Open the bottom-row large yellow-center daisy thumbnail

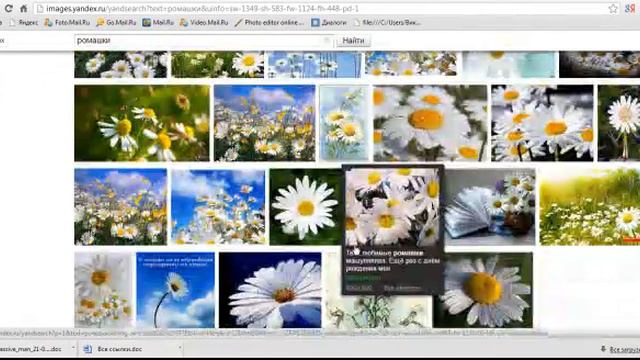click(483, 290)
